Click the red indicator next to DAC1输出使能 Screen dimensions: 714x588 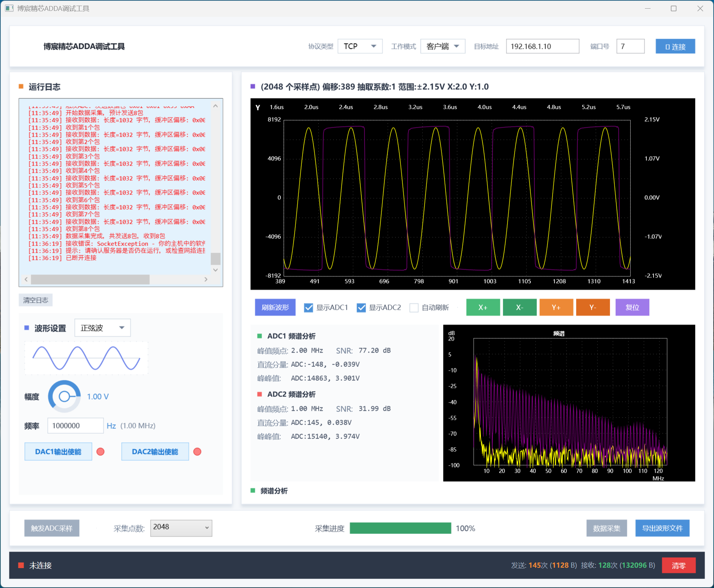pos(101,451)
